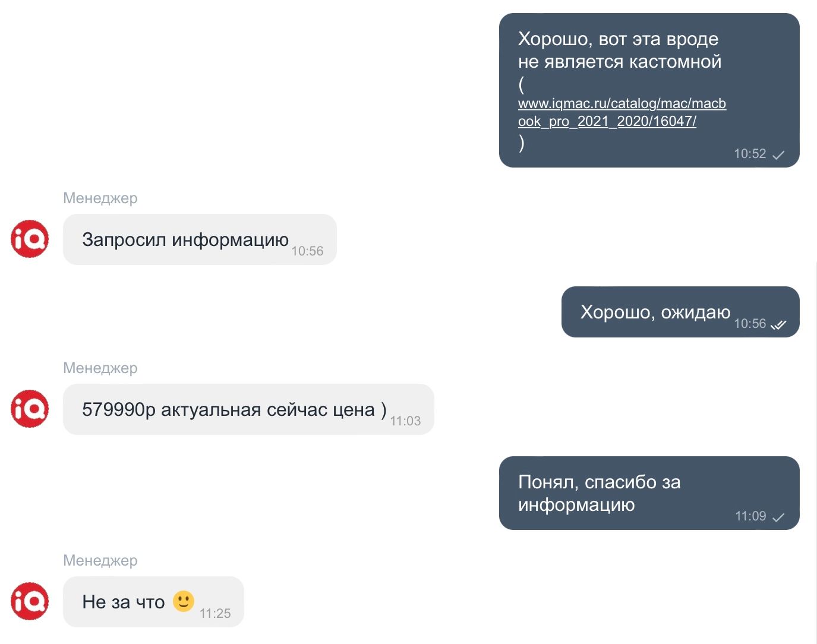The height and width of the screenshot is (644, 817).
Task: Click the sent checkmark on the 10:52 message
Action: click(778, 155)
